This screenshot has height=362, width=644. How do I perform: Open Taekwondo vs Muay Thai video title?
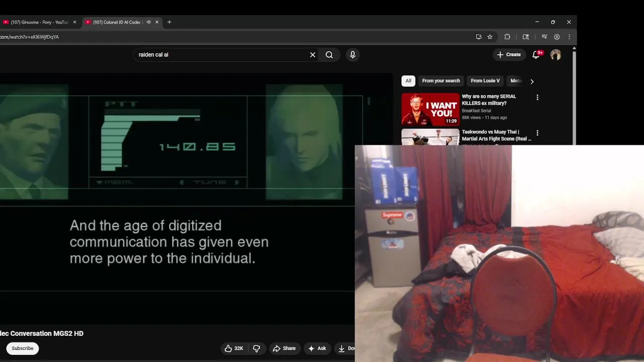tap(497, 135)
